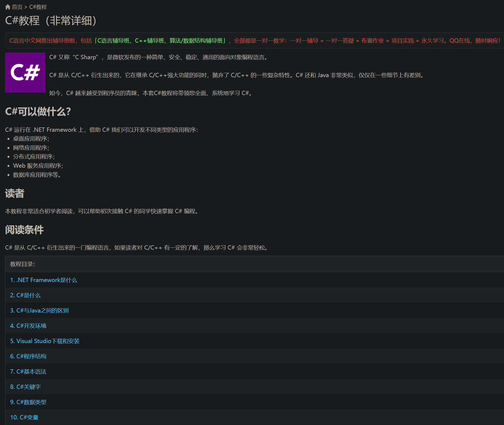
Task: Click list item '网络应用程序;'
Action: pos(31,148)
